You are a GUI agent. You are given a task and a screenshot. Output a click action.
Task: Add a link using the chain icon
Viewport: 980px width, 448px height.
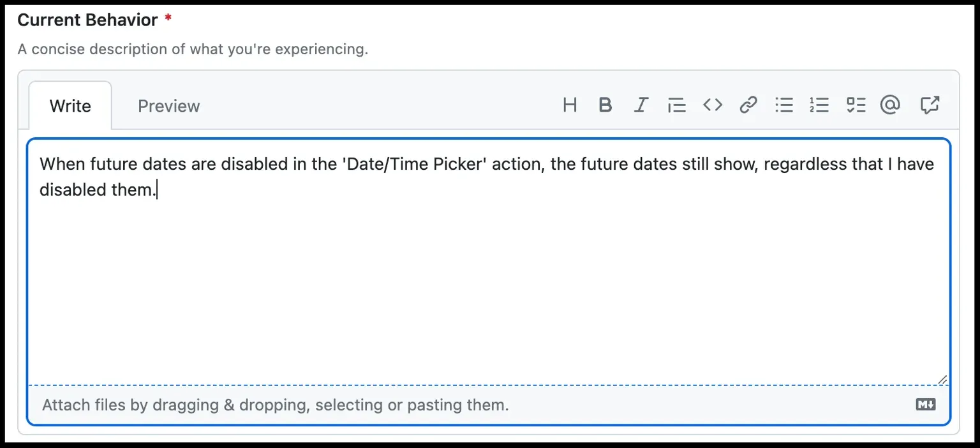tap(748, 105)
